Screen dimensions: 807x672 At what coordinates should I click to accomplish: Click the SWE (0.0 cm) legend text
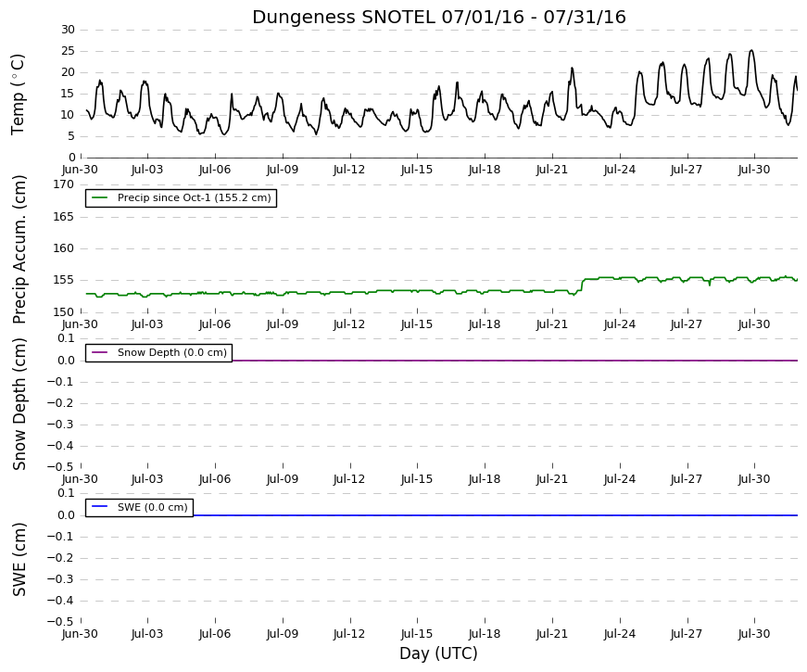tap(152, 507)
